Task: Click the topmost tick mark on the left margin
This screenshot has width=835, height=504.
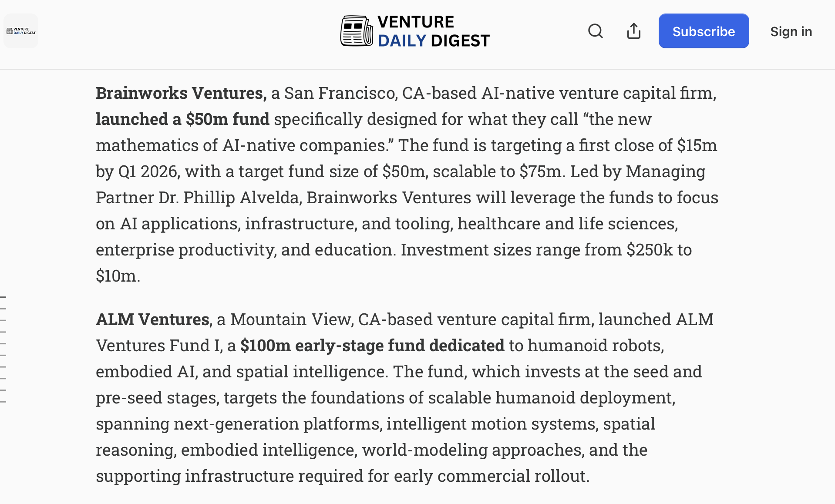Action: point(3,296)
